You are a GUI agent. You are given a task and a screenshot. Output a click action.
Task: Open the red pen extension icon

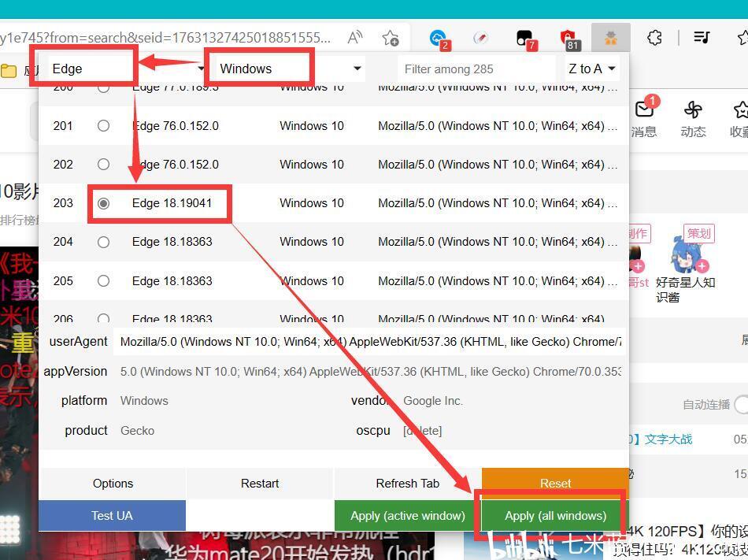(x=481, y=38)
